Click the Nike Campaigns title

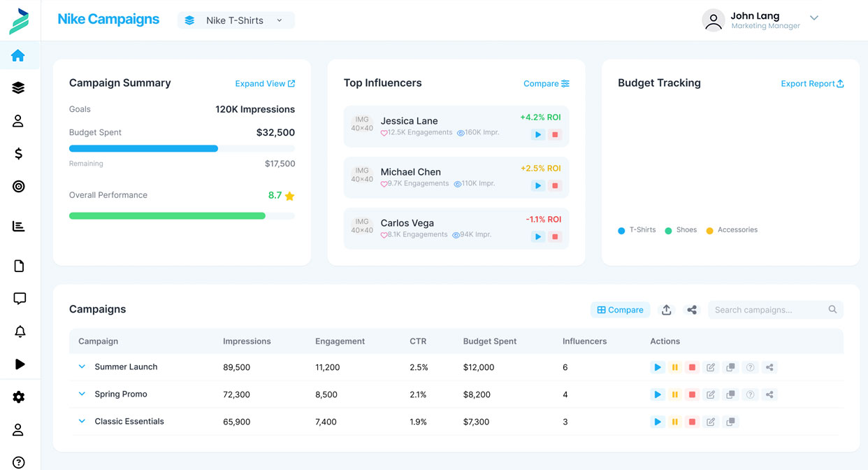[x=108, y=20]
